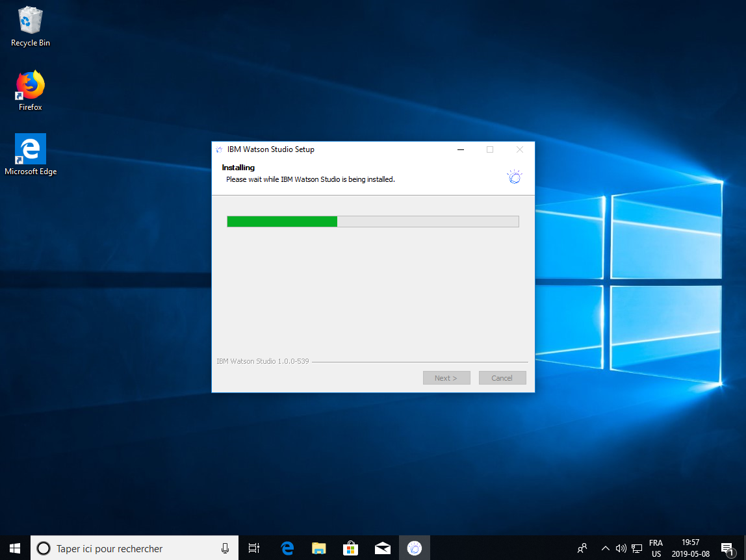Viewport: 746px width, 560px height.
Task: Show hidden system tray icons
Action: coord(605,548)
